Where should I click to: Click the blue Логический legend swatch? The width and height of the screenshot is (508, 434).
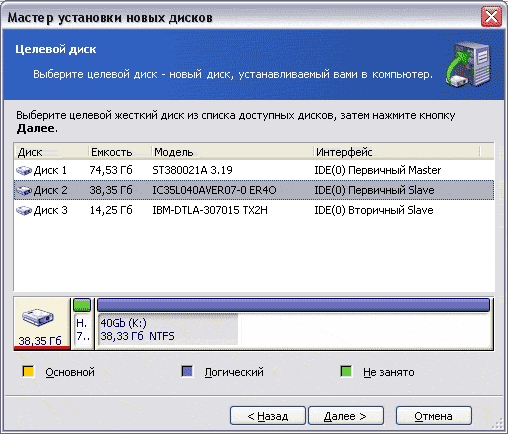click(187, 371)
